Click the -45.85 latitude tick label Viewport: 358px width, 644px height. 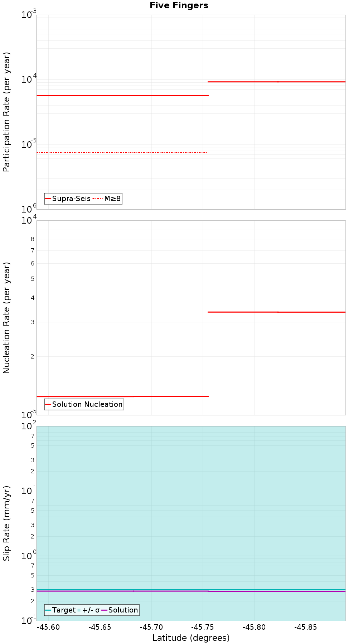tap(305, 627)
